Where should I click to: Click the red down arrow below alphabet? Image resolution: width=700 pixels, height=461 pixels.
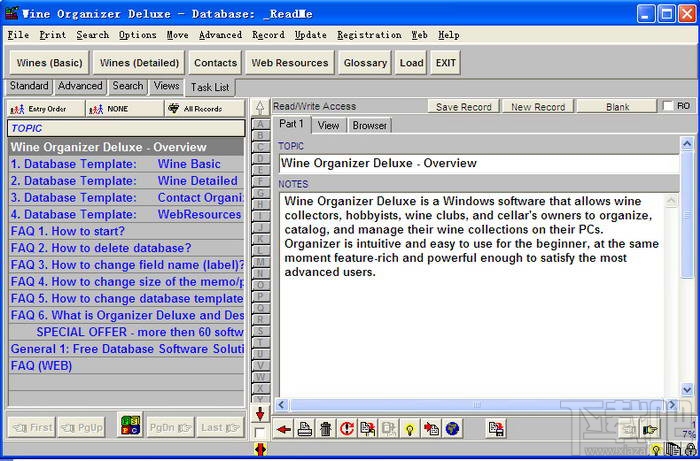[260, 414]
